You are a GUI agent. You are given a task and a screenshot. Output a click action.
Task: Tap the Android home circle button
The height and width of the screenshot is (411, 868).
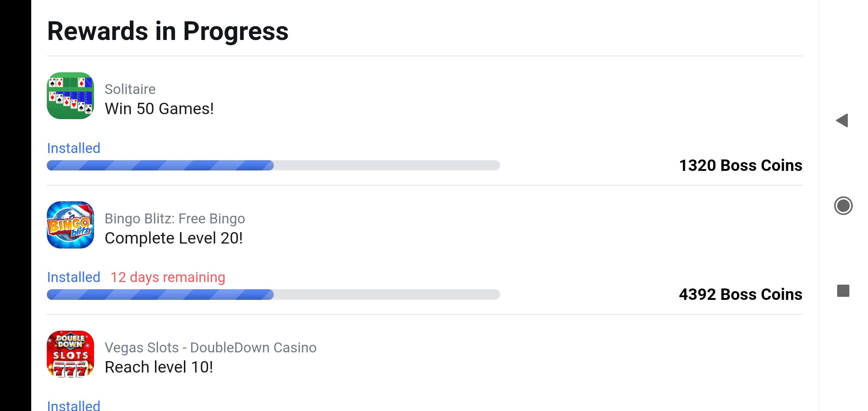click(843, 206)
